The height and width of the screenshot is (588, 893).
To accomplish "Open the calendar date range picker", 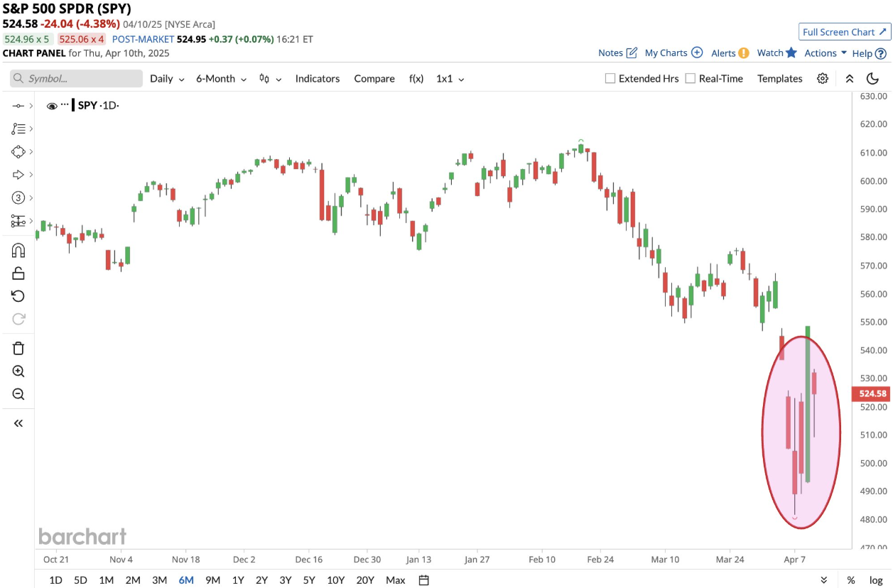I will click(x=424, y=580).
